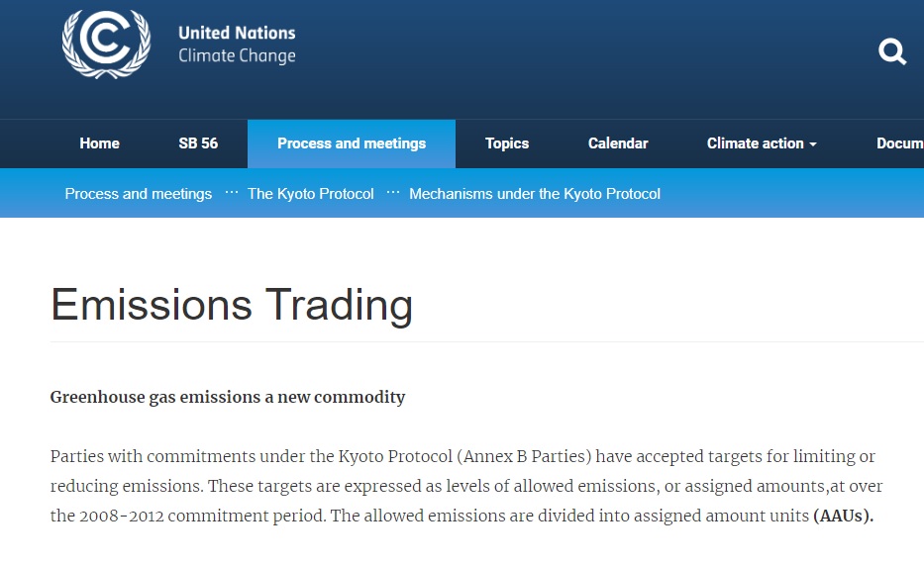Open the search magnifier icon
Viewport: 924px width, 565px height.
[892, 51]
